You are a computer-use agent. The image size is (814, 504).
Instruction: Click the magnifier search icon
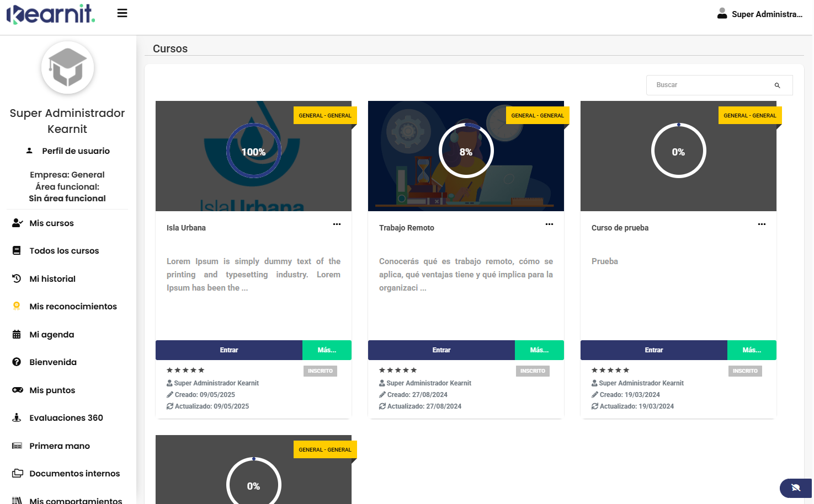(x=777, y=85)
